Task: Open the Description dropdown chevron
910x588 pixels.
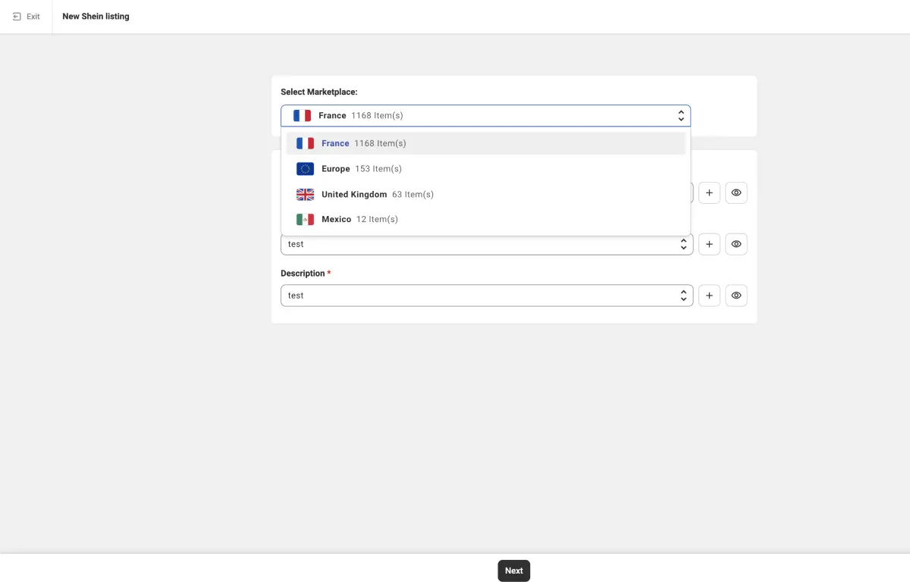Action: 682,296
